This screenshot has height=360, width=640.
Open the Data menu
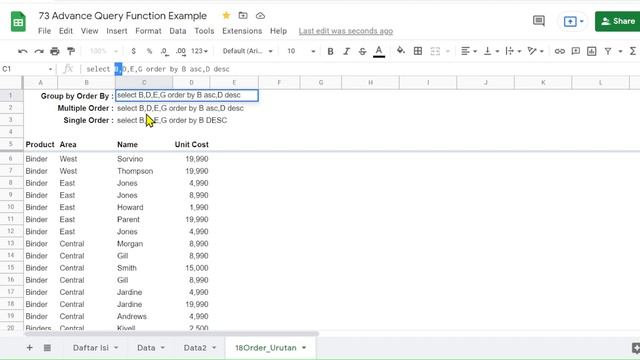pyautogui.click(x=178, y=31)
